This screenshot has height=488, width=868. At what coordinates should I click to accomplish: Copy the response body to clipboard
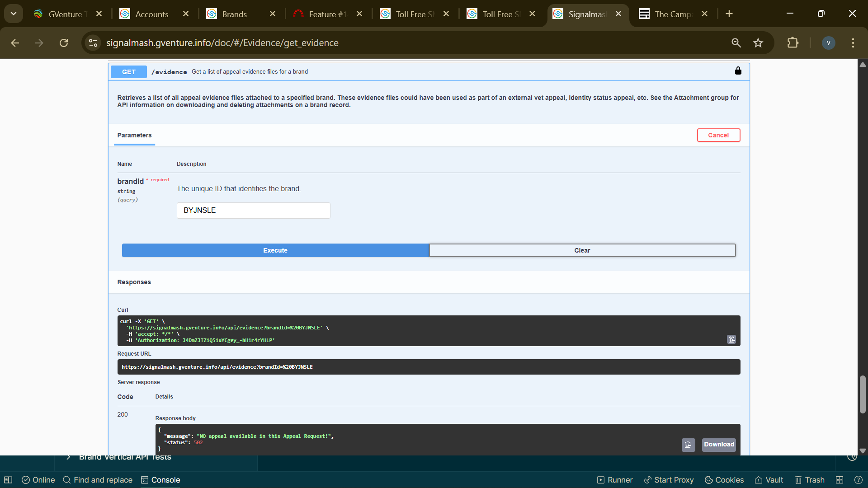click(688, 445)
